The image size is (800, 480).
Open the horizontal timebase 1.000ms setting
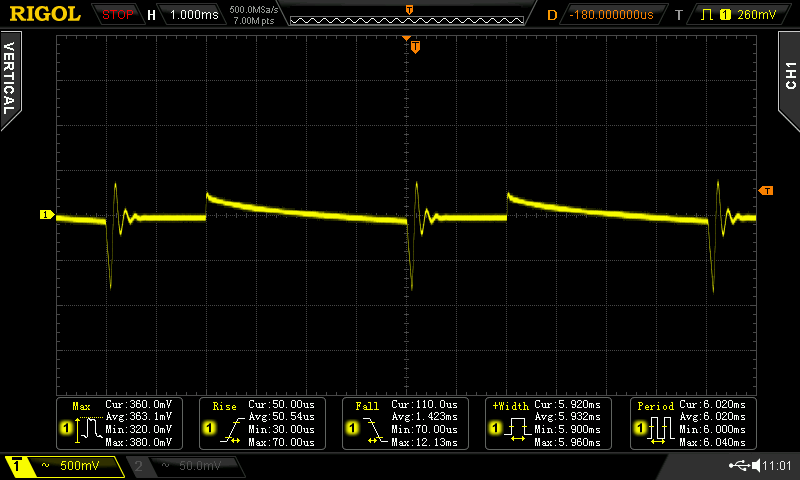pos(192,15)
